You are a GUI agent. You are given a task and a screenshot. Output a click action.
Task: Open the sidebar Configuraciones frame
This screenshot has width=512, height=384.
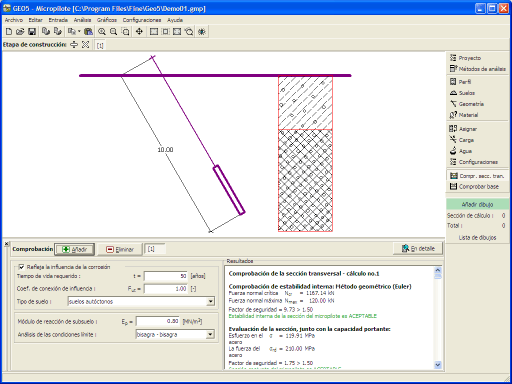click(x=477, y=162)
